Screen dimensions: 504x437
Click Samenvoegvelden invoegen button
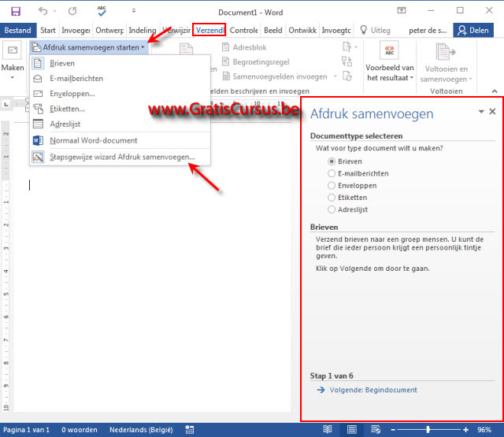pyautogui.click(x=275, y=76)
